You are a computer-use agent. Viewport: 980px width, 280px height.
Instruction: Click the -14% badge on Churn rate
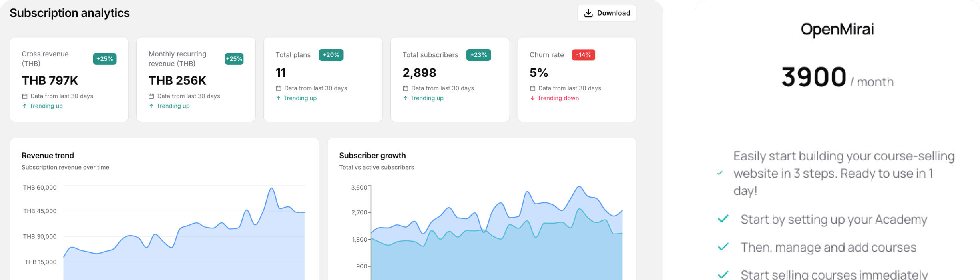click(584, 55)
